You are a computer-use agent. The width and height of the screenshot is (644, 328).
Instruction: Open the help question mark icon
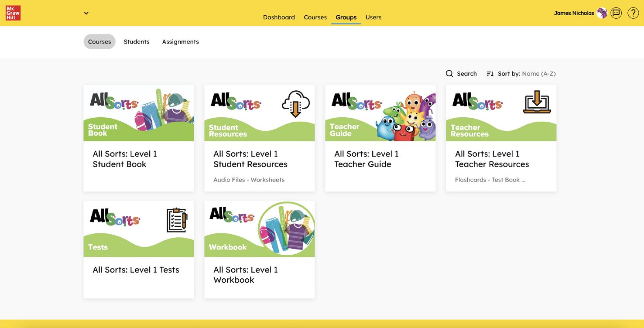point(633,13)
